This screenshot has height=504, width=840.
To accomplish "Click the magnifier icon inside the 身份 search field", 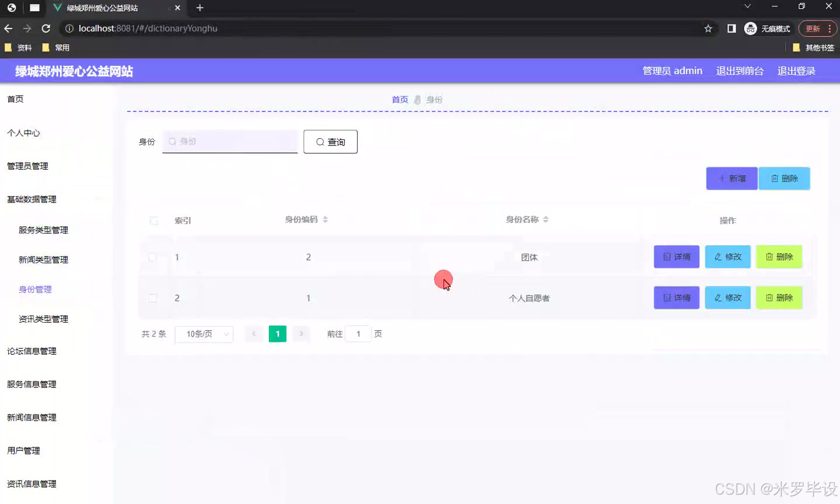I will point(172,141).
